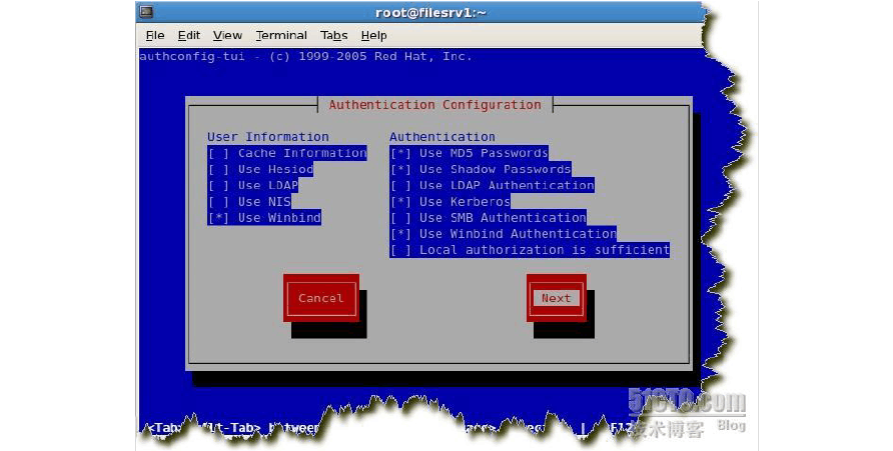Image resolution: width=893 pixels, height=451 pixels.
Task: Toggle the Use Shadow Passwords checkbox
Action: pos(401,169)
